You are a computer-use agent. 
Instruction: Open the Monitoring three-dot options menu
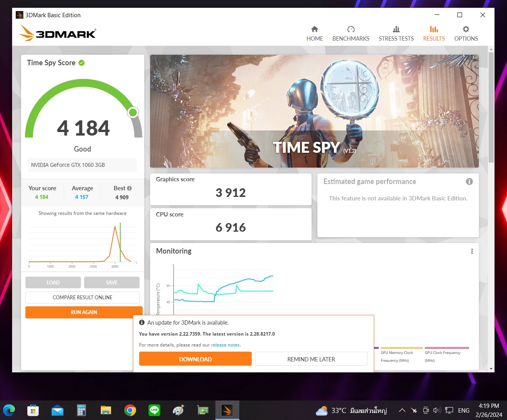point(472,251)
